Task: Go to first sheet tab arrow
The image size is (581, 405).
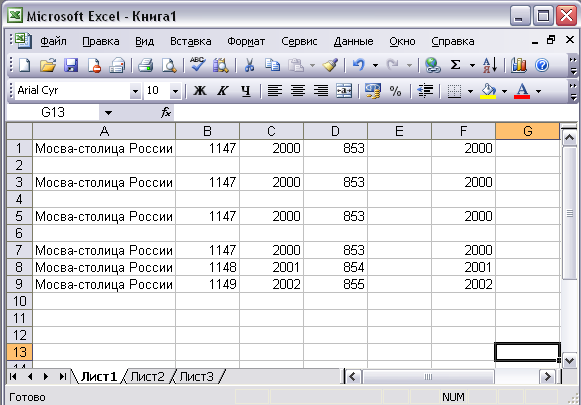Action: 13,377
